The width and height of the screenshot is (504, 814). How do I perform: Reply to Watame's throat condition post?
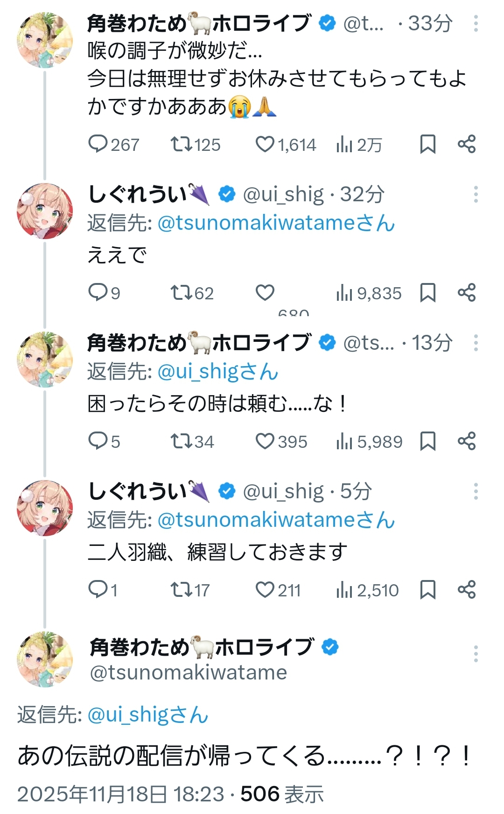(98, 144)
